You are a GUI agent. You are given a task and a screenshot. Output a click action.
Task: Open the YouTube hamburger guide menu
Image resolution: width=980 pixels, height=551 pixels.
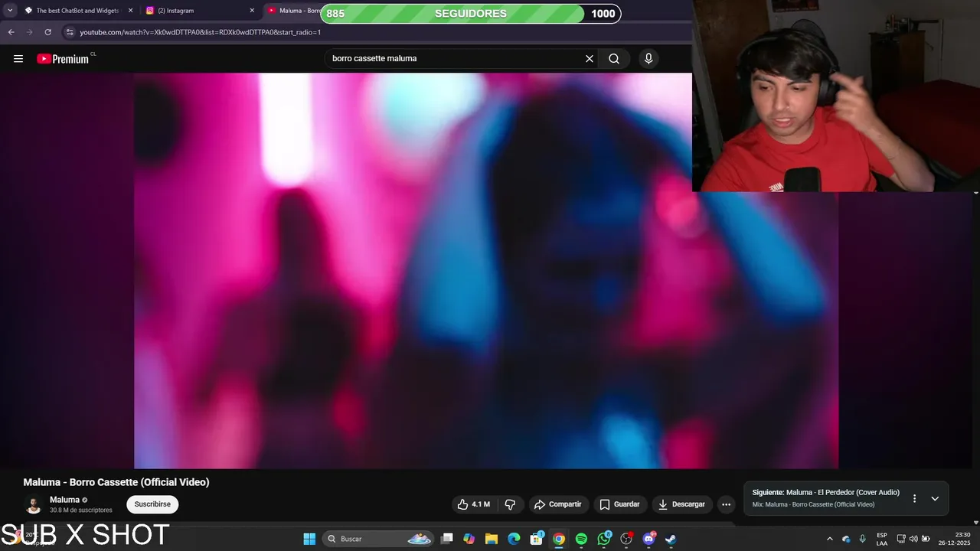pos(18,59)
